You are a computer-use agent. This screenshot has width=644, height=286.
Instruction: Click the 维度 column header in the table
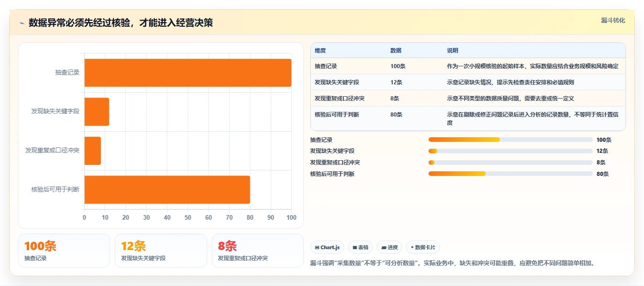pos(320,51)
